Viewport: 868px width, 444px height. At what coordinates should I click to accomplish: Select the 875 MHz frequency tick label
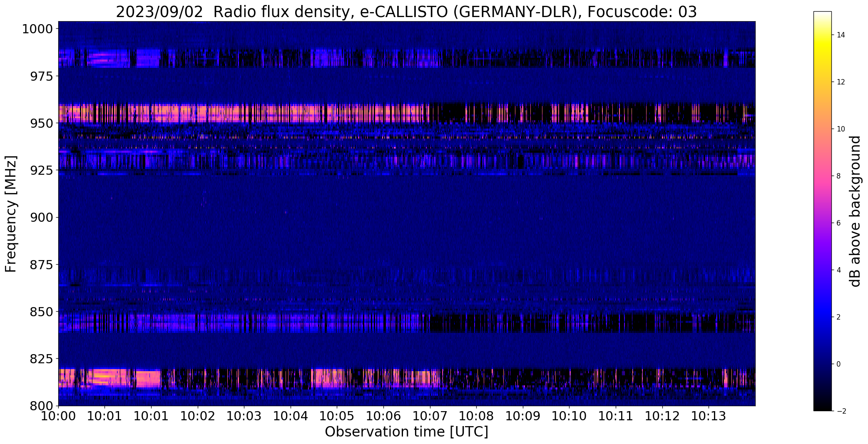coord(42,265)
